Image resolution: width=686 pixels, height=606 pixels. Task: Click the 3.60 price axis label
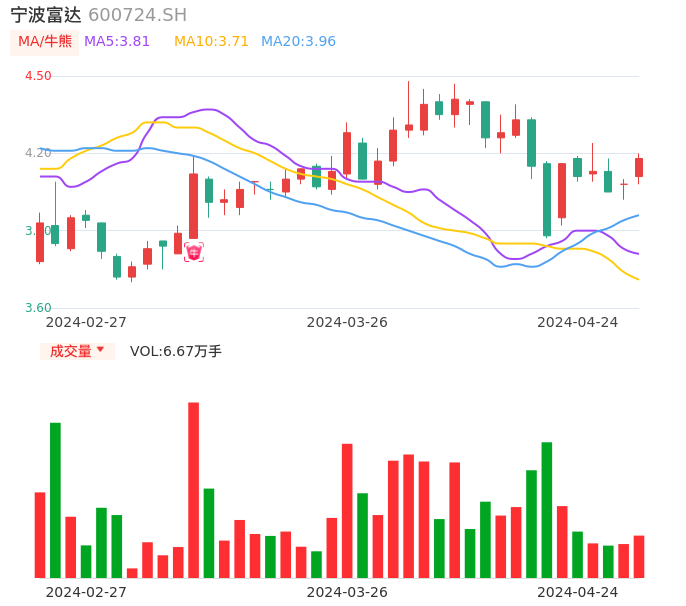pyautogui.click(x=38, y=308)
